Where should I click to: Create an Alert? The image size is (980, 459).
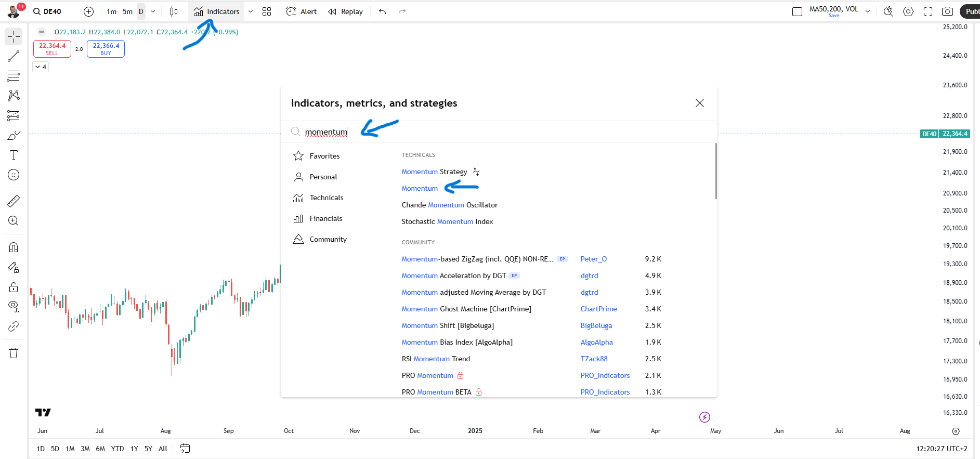point(302,11)
